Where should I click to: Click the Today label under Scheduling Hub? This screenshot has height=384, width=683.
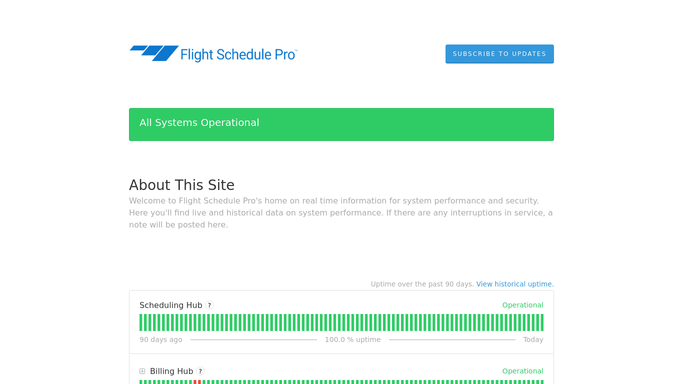point(533,340)
